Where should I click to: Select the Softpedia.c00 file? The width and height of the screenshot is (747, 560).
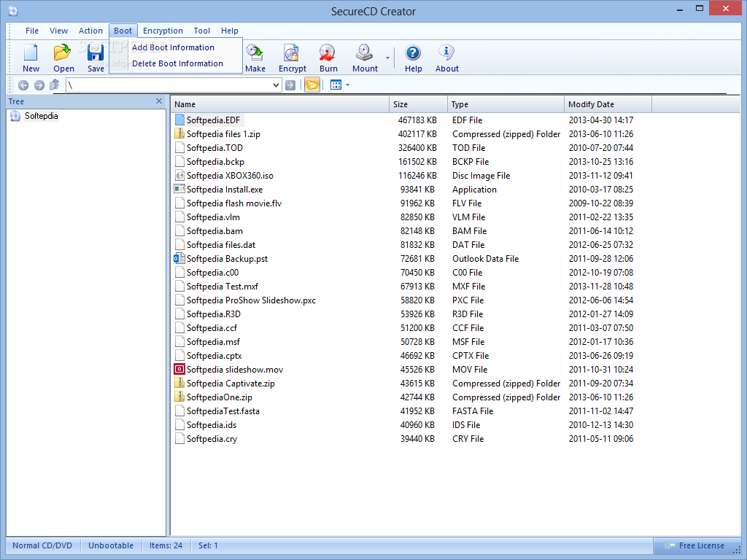pyautogui.click(x=212, y=273)
